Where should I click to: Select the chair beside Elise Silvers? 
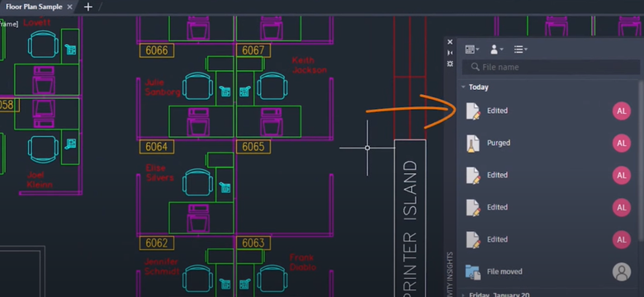pyautogui.click(x=197, y=181)
